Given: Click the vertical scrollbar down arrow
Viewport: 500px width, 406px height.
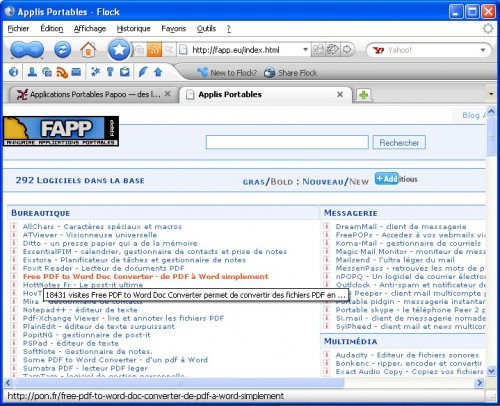Looking at the screenshot, I should click(491, 371).
